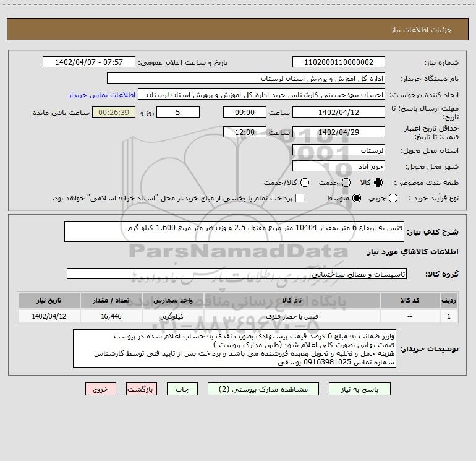Click the ردیف column header

click(x=449, y=300)
